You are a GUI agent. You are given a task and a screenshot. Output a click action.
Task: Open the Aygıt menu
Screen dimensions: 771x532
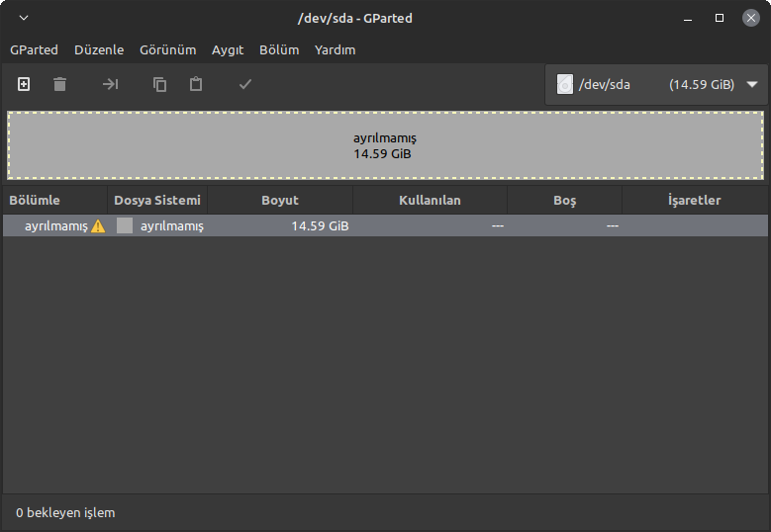(x=228, y=49)
